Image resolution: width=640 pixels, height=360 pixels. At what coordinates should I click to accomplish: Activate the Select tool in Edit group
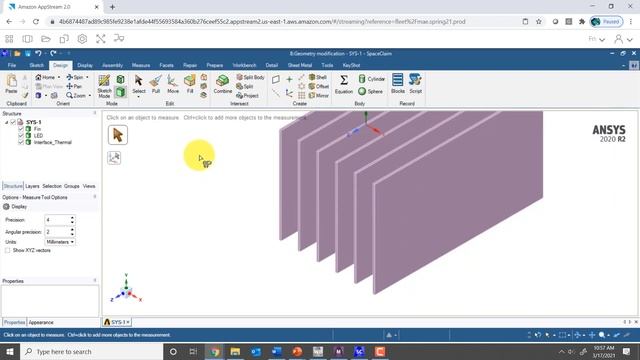point(139,84)
